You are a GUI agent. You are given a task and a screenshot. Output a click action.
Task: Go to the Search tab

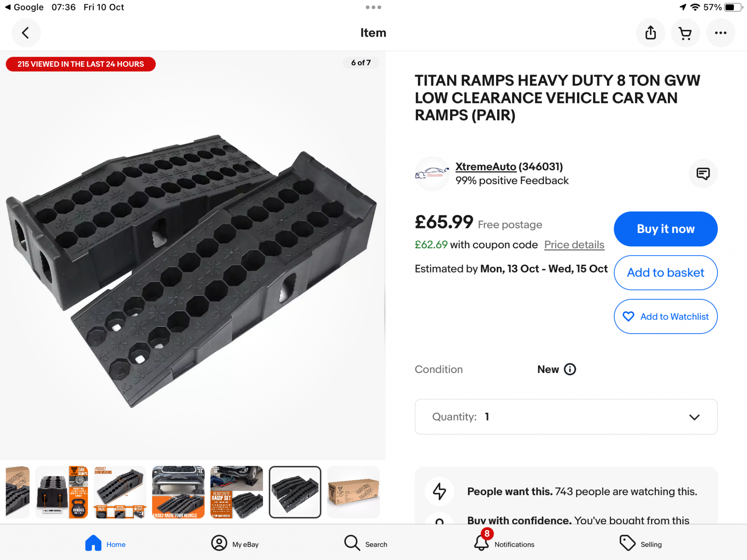[x=366, y=544]
